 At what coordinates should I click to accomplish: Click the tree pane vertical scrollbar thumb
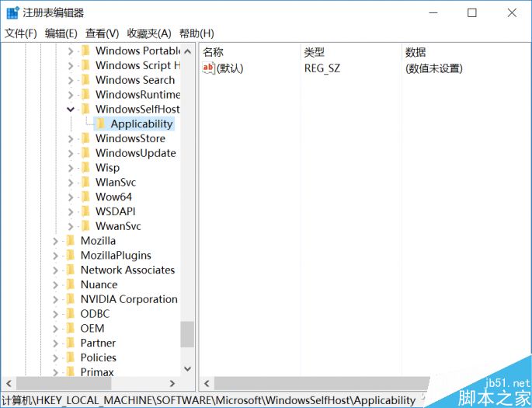187,334
